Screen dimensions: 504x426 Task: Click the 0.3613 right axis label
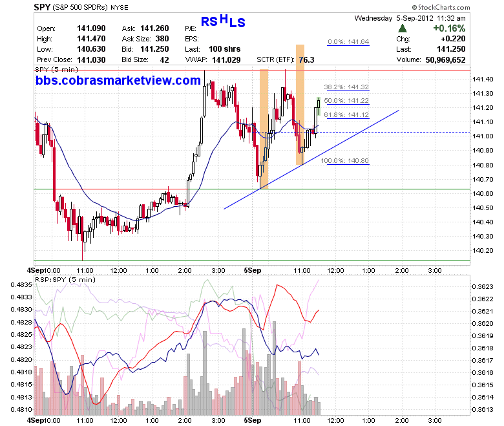click(483, 409)
